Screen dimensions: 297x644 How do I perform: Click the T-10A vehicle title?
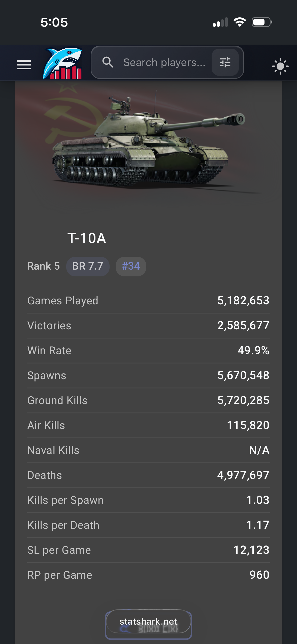87,238
